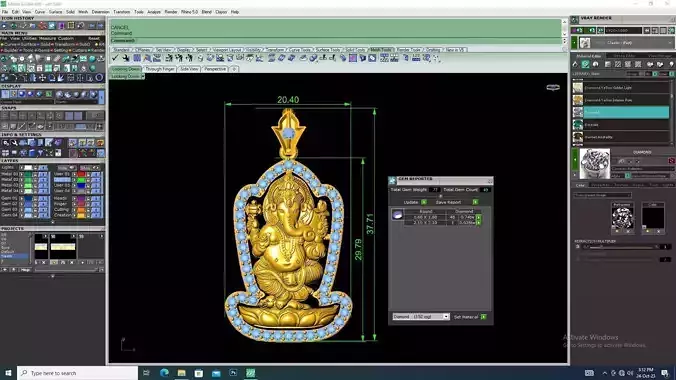
Task: Click the Gem Reporter title icon
Action: point(392,180)
